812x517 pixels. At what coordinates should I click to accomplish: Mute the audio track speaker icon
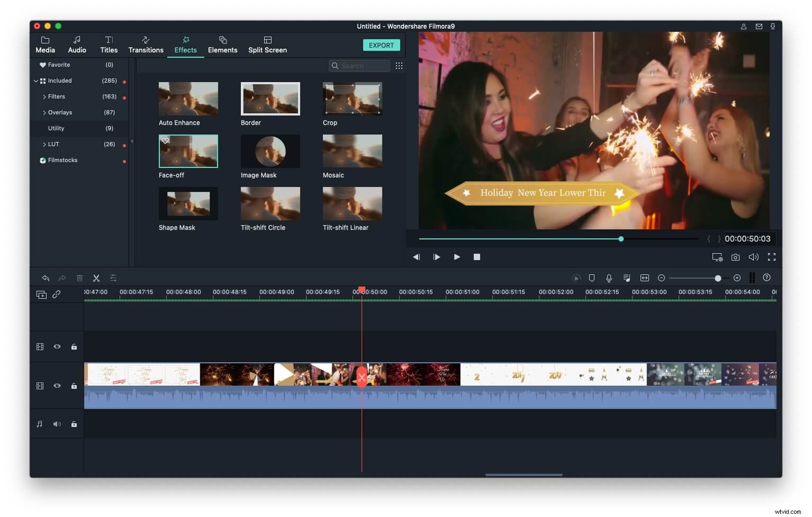pyautogui.click(x=57, y=424)
